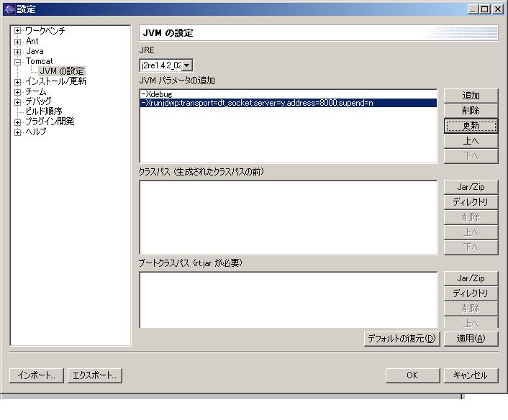Click Jar/Zip button for classpath
Viewport: 508px width, 420px height.
[x=471, y=187]
